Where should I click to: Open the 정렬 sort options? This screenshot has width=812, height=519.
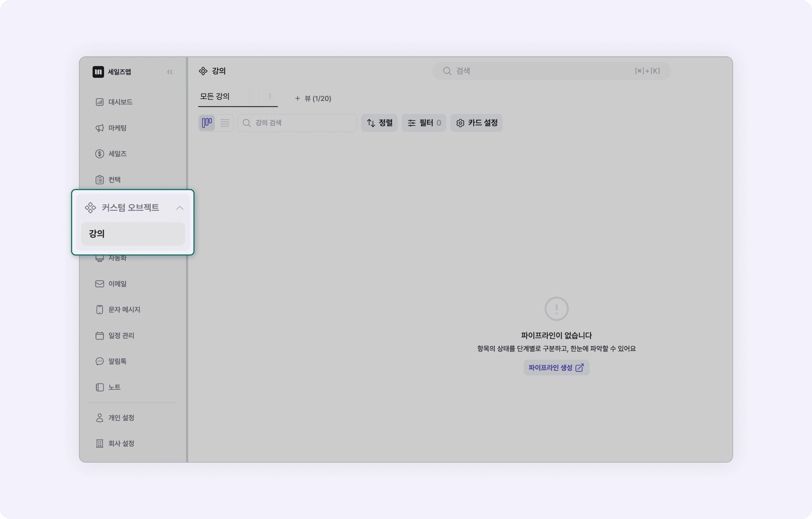379,123
